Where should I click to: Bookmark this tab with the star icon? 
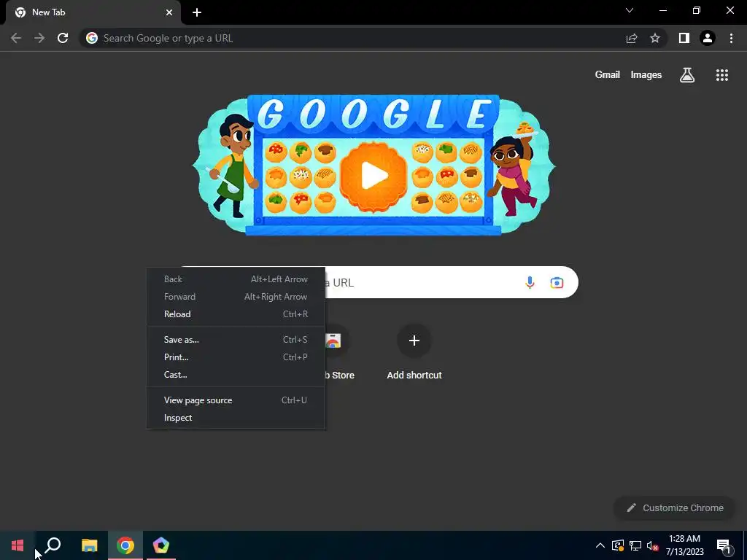click(x=655, y=38)
